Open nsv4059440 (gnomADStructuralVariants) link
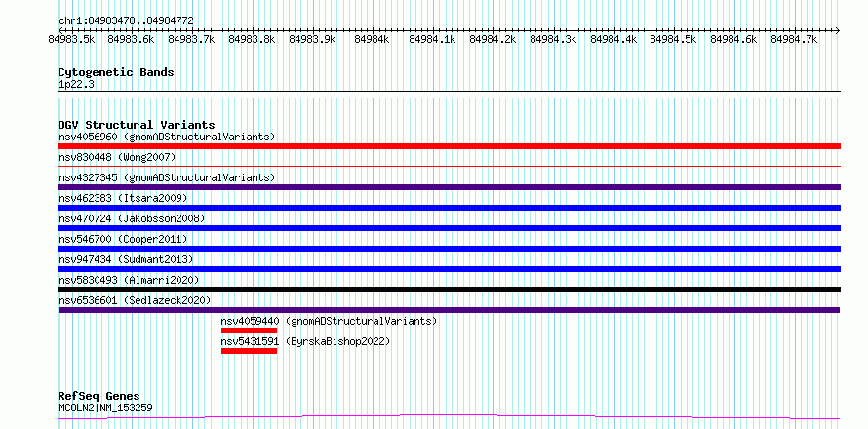The height and width of the screenshot is (429, 868). pos(329,321)
